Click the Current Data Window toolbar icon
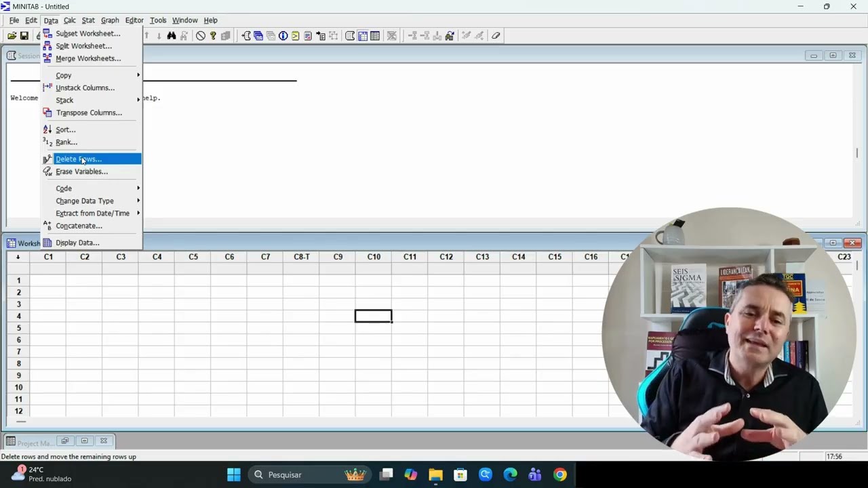The height and width of the screenshot is (488, 868). point(363,36)
